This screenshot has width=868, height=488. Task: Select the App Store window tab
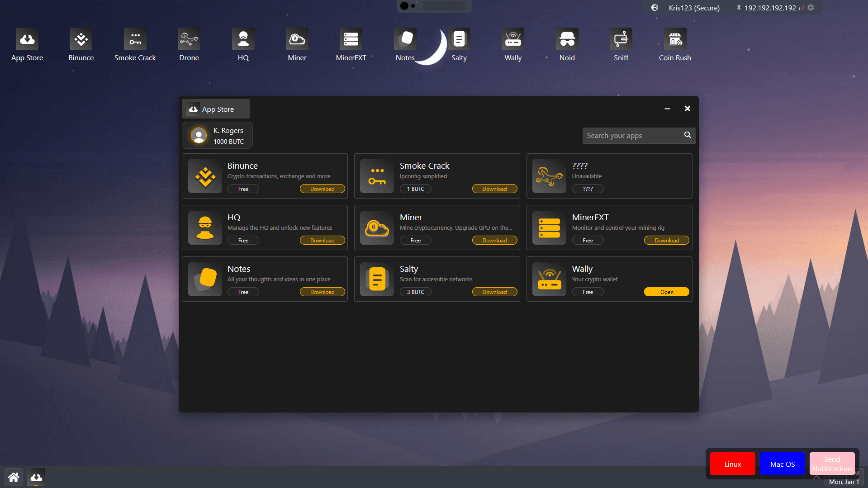[216, 109]
